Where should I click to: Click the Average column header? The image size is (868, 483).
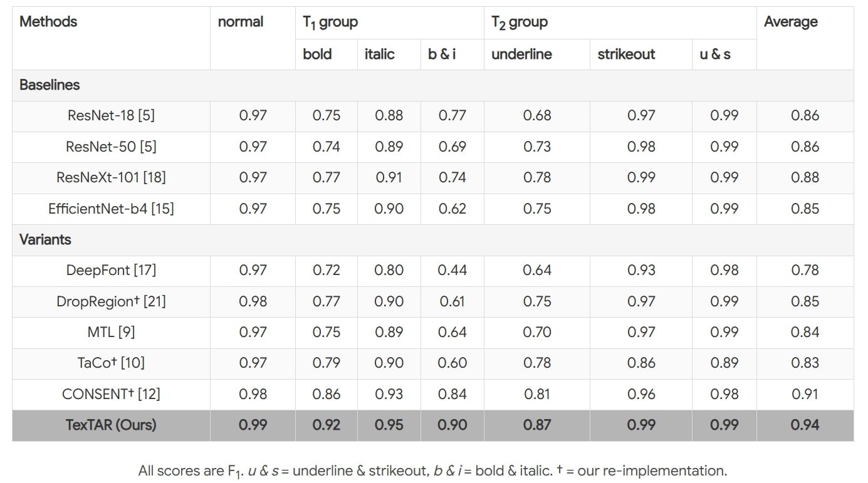tap(790, 22)
